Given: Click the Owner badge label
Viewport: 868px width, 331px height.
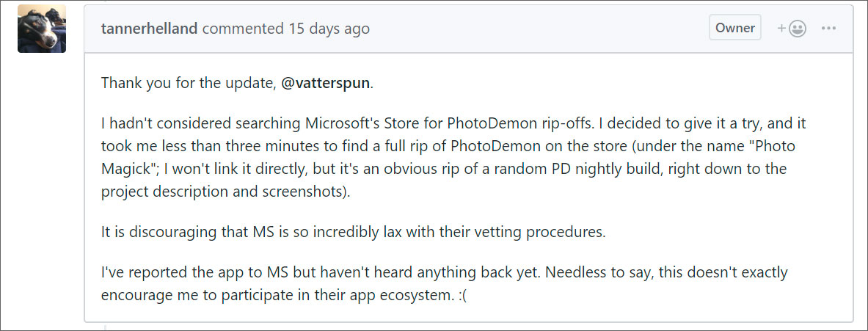Looking at the screenshot, I should 734,28.
